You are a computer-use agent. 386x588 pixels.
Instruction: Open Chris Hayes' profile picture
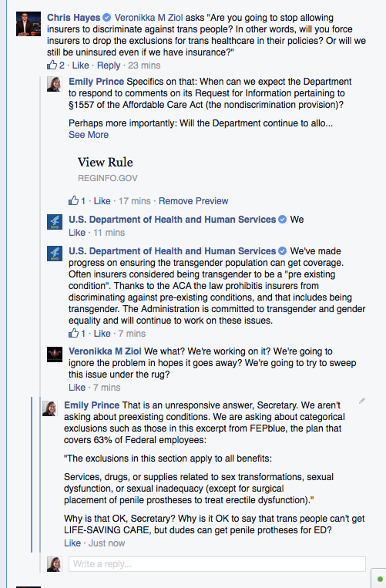29,24
